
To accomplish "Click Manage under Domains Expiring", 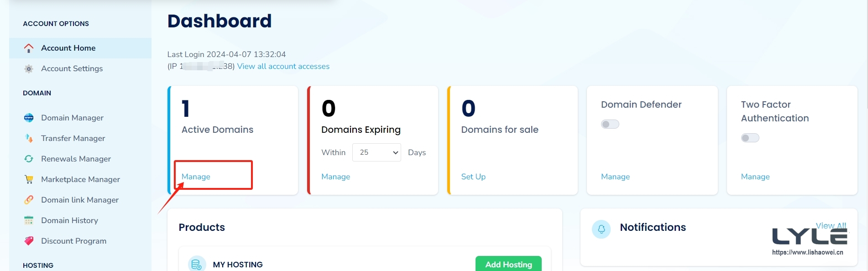I will pos(335,177).
